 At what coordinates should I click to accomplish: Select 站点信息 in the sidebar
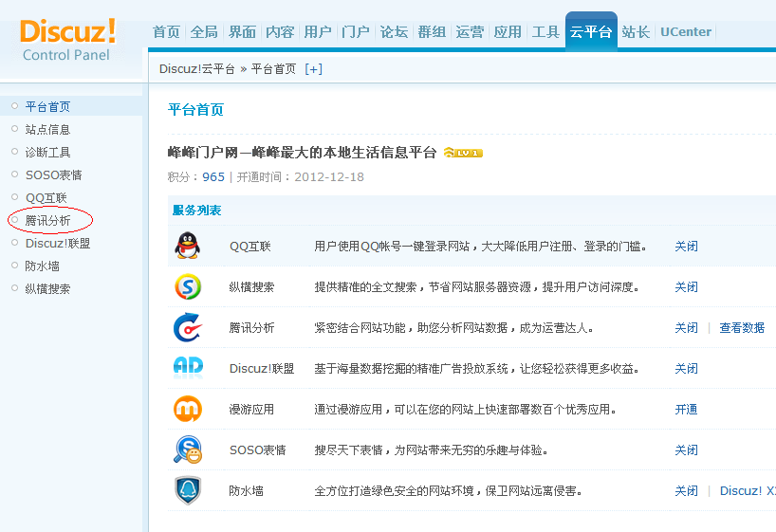(x=48, y=129)
